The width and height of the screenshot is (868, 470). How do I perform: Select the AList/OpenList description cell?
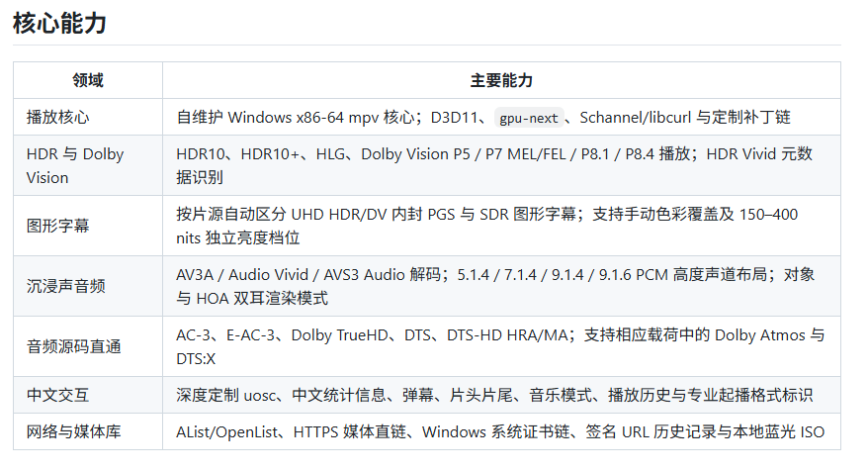(501, 431)
